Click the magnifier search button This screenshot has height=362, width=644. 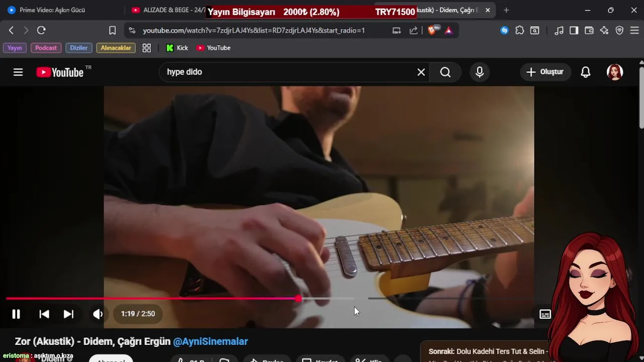pos(445,72)
